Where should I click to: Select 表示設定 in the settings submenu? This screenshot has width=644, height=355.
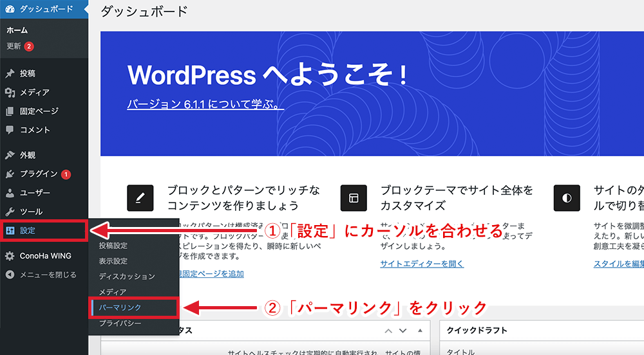tap(113, 261)
